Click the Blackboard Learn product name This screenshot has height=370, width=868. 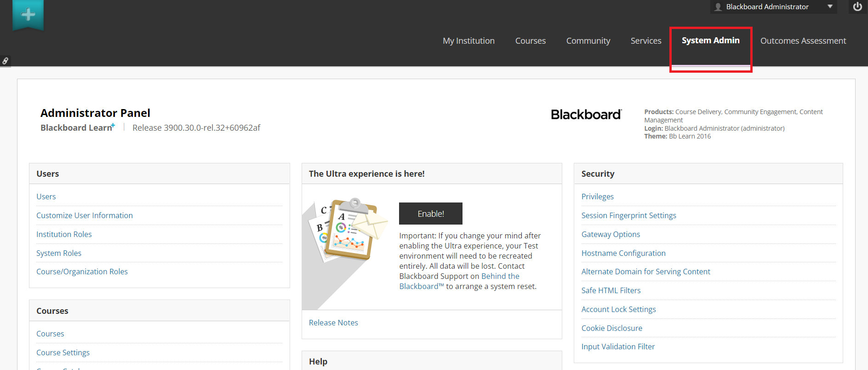tap(78, 127)
